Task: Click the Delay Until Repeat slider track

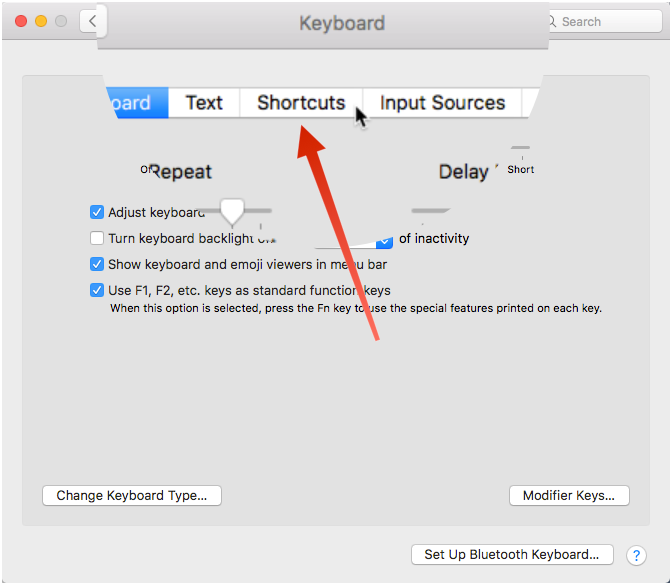Action: (x=431, y=210)
